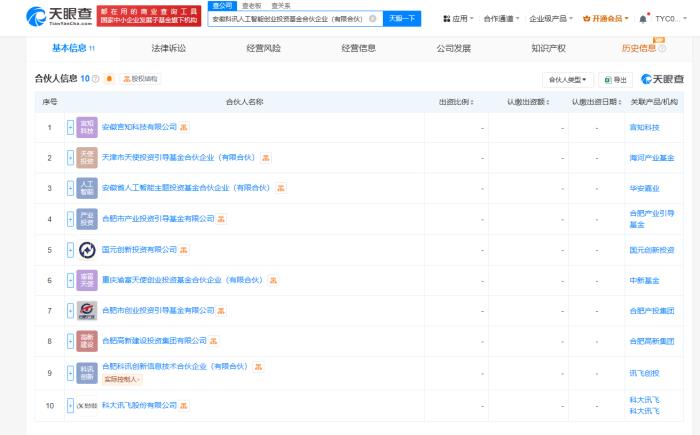Click the 人工智能 logo in row 3
Image resolution: width=700 pixels, height=435 pixels.
click(x=87, y=188)
